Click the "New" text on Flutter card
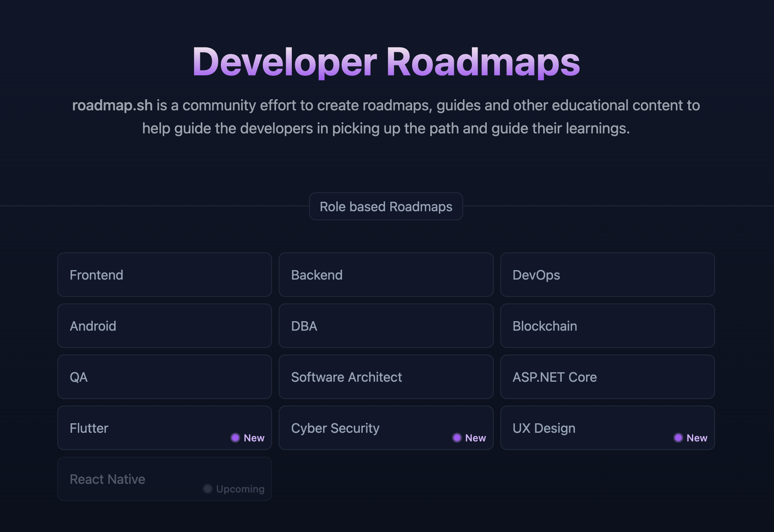Screen dimensions: 774x532 254,438
